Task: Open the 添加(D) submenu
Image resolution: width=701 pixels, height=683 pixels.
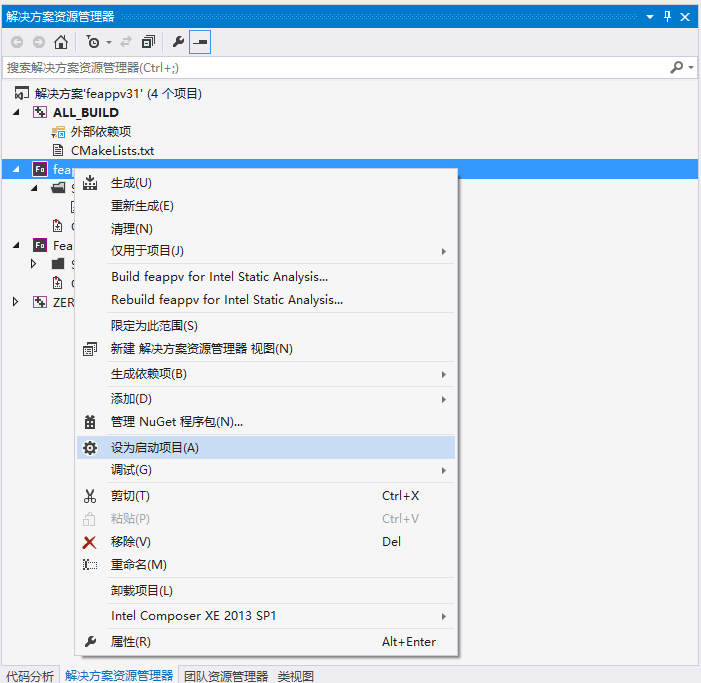Action: (x=266, y=399)
